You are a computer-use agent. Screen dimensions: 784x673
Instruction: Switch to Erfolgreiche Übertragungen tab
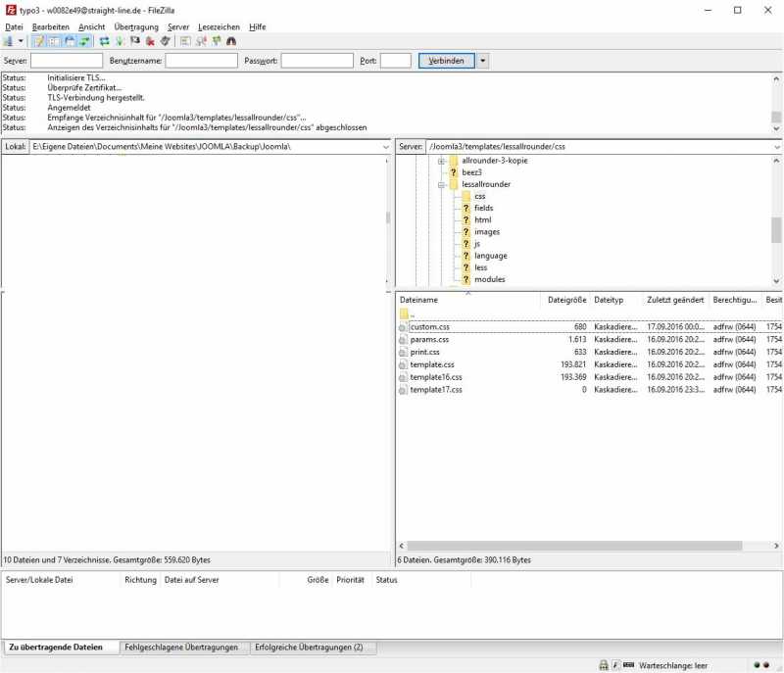[309, 648]
